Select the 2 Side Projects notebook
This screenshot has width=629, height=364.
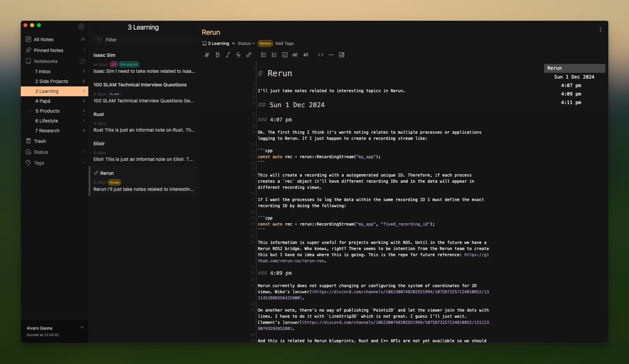click(x=55, y=81)
